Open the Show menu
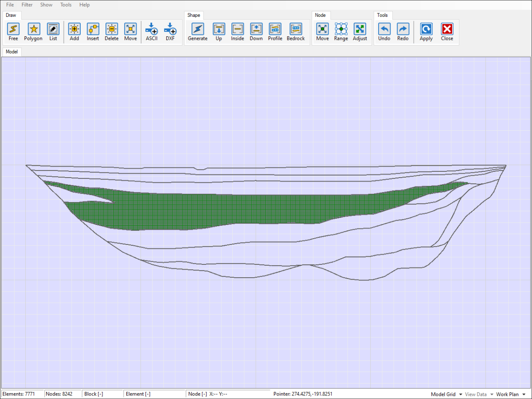 tap(46, 5)
